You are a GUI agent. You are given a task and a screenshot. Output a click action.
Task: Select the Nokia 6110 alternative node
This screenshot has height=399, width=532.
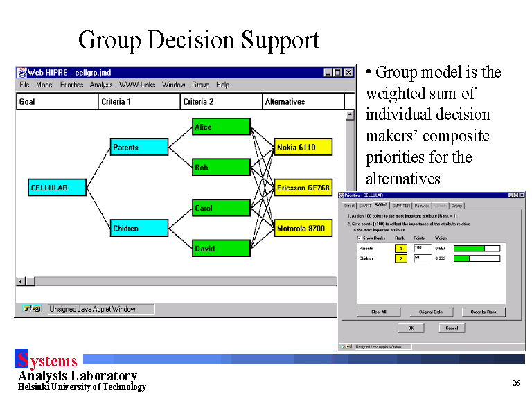point(303,147)
